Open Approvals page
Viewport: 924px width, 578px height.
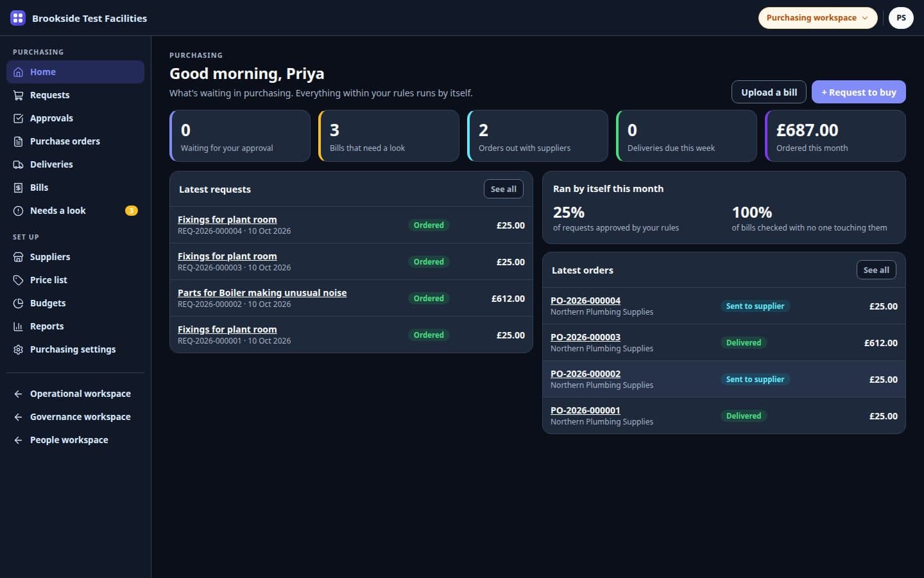(75, 118)
